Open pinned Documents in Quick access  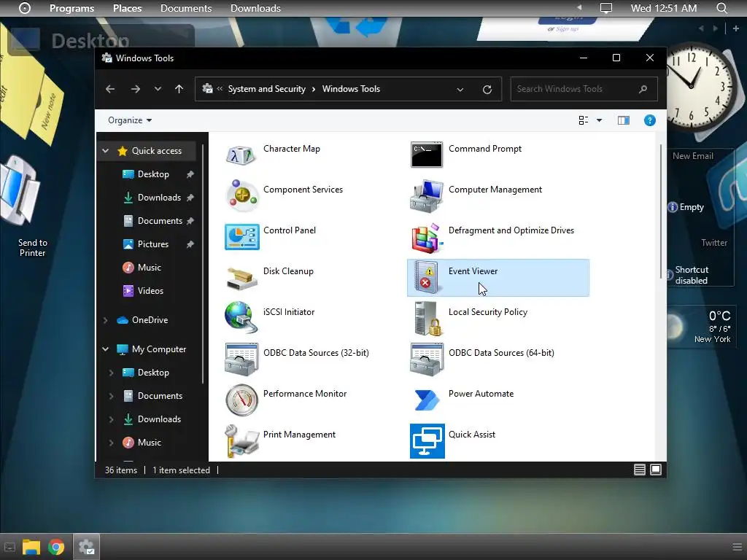pos(160,221)
